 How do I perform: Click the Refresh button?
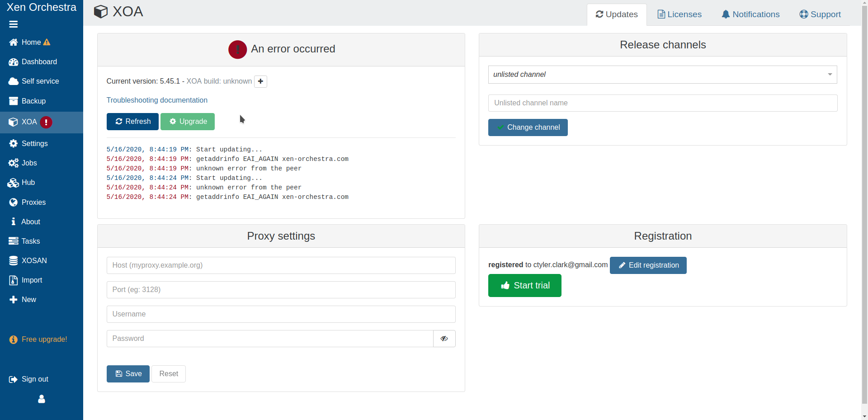(132, 122)
